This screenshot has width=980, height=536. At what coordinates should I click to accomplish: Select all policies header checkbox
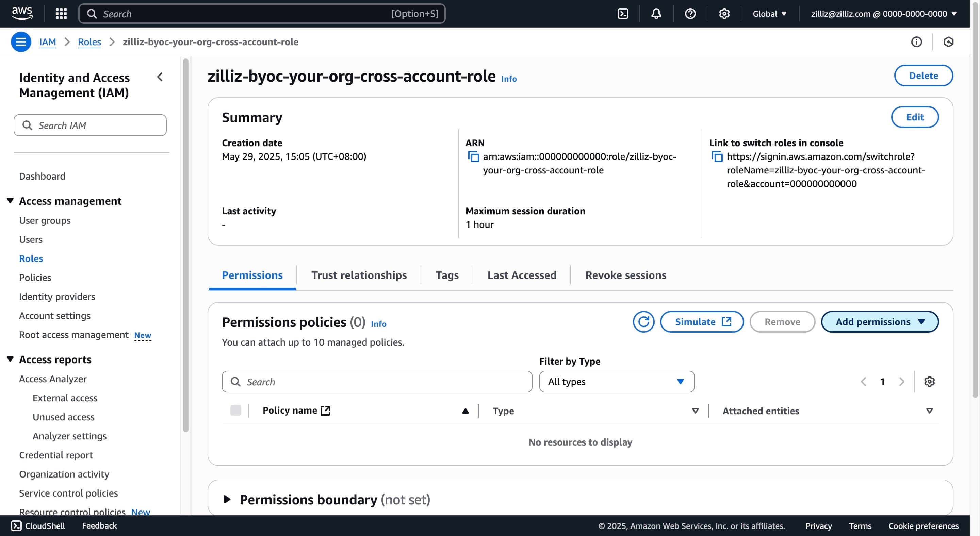tap(236, 410)
